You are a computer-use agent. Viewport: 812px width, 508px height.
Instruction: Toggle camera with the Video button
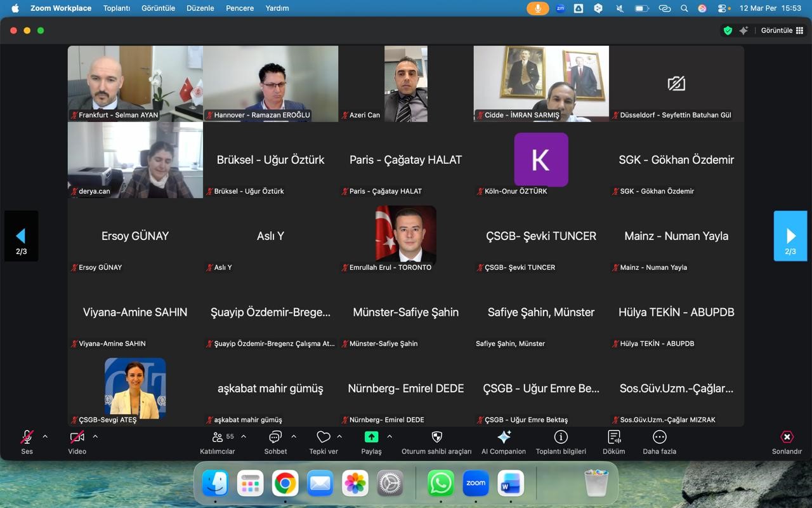77,442
